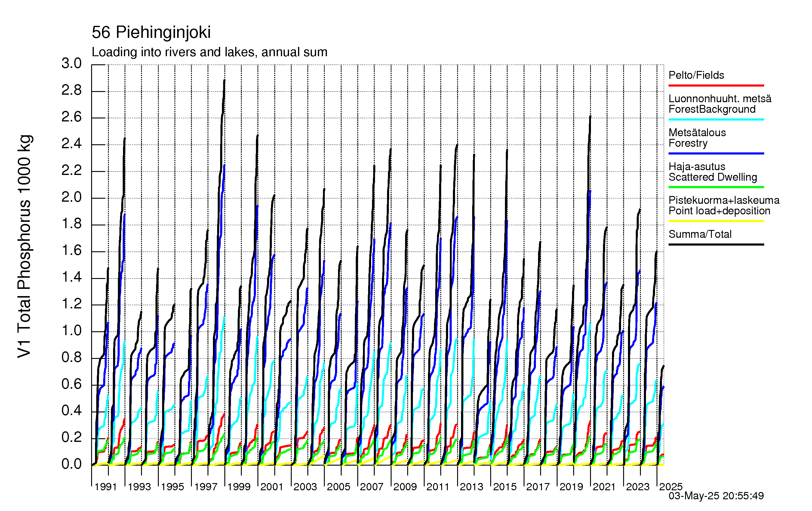Click the y-axis value 2.8
The width and height of the screenshot is (812, 511).
point(72,90)
